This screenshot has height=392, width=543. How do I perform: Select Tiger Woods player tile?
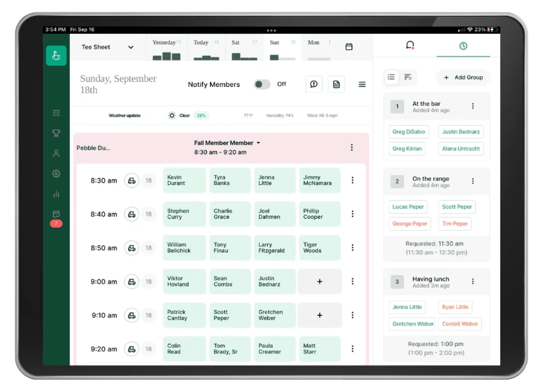[x=319, y=248]
